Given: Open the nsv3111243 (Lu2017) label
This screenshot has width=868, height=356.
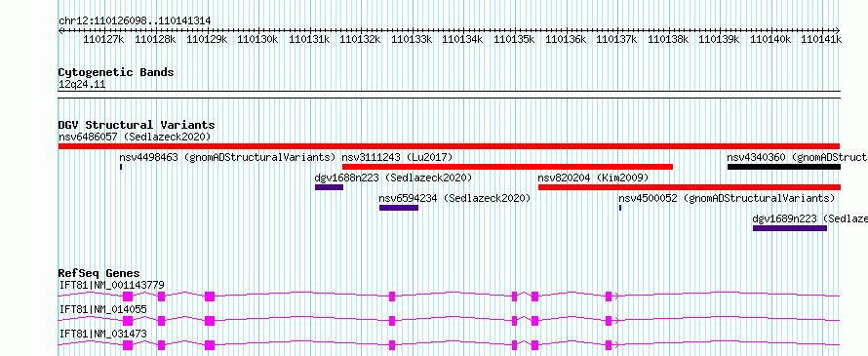Looking at the screenshot, I should (x=398, y=157).
